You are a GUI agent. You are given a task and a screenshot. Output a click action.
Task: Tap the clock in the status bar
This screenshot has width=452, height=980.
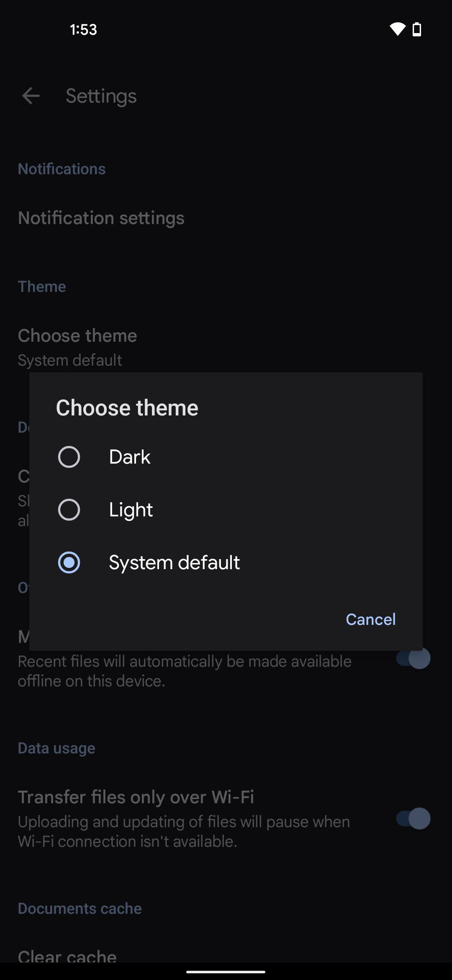coord(83,29)
